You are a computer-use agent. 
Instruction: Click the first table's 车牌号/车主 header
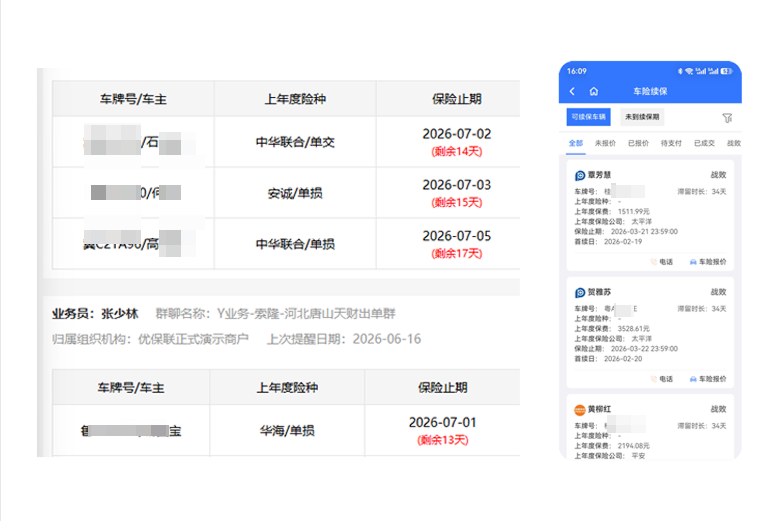tap(133, 99)
